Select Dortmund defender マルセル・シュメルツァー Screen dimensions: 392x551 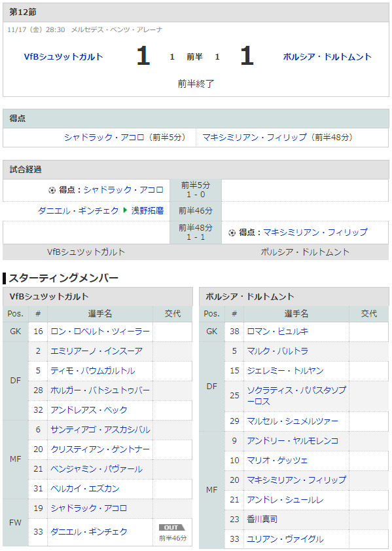[x=293, y=421]
